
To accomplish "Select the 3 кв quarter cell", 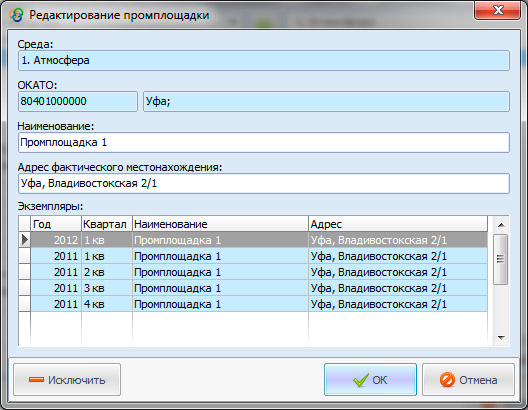I will (x=107, y=288).
